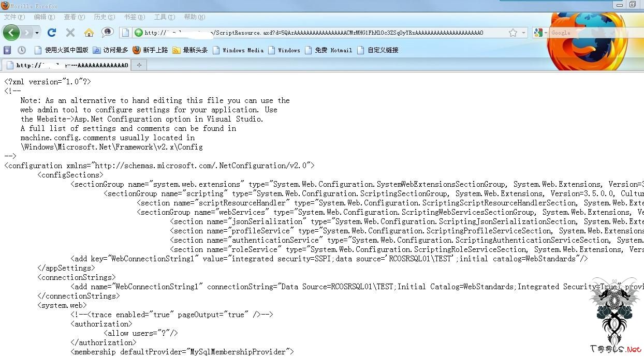Screen dimensions: 644x357
Task: Open the 使用火狐中国版 bookmark
Action: pyautogui.click(x=61, y=50)
